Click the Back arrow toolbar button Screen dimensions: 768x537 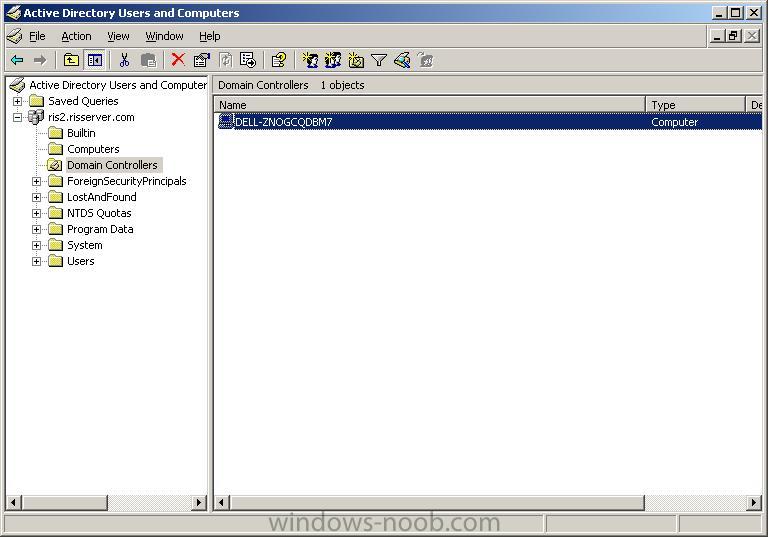17,60
